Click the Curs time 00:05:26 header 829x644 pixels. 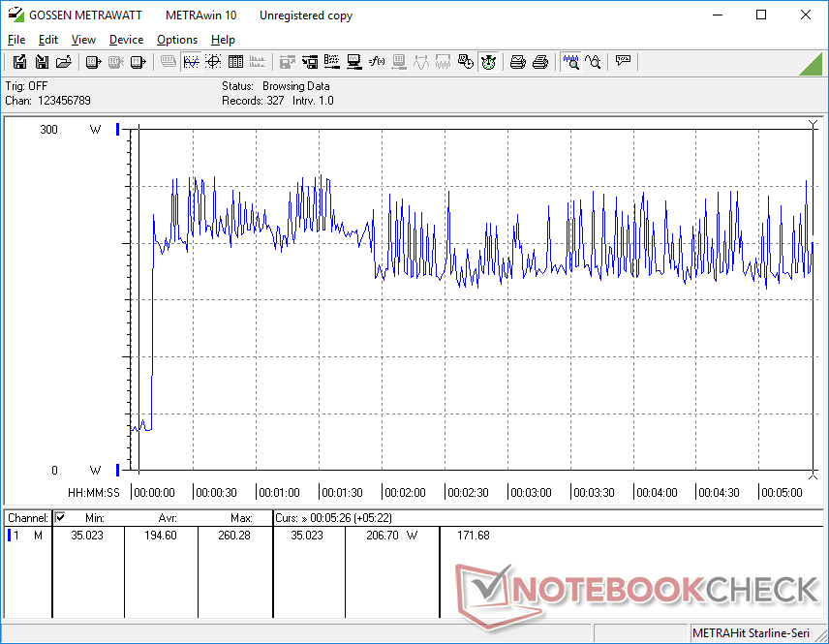tap(333, 518)
